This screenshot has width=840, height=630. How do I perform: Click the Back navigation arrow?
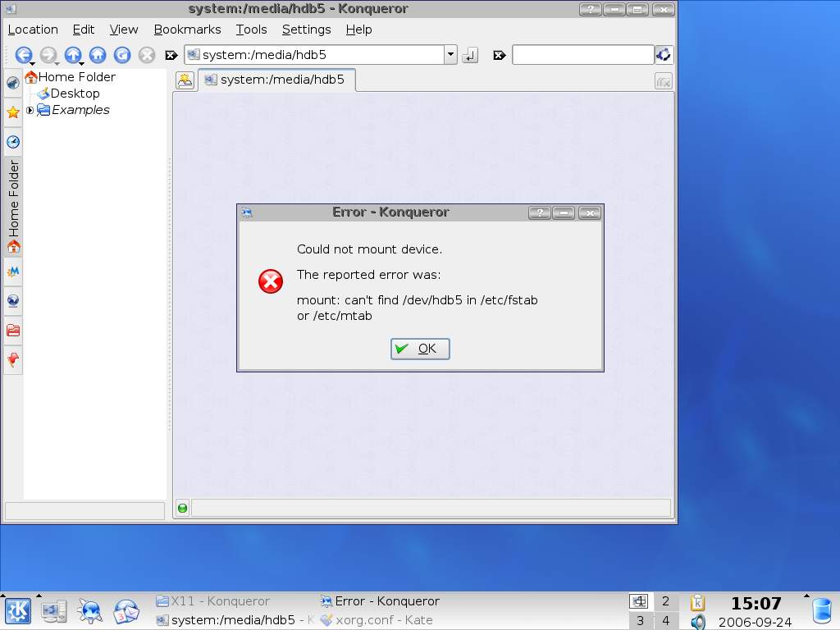pos(23,55)
